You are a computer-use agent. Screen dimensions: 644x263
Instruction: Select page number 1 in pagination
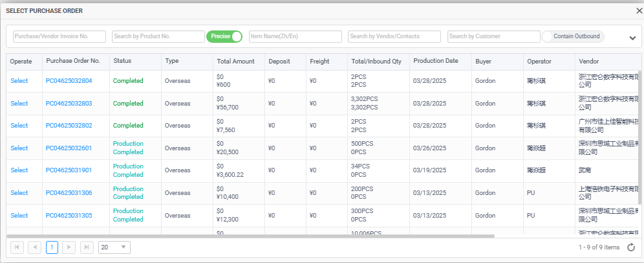pos(52,247)
